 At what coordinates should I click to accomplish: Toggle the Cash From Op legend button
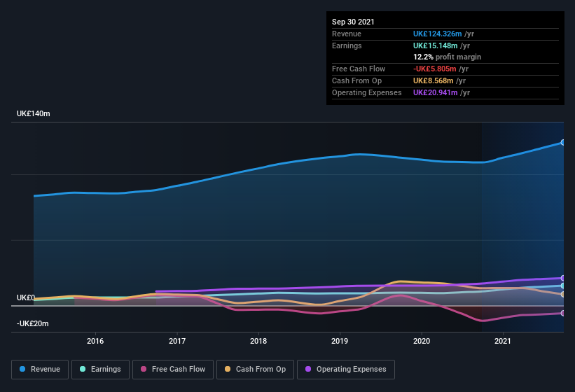coord(255,370)
